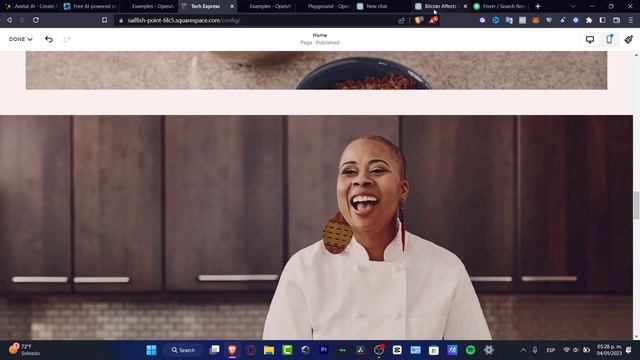Viewport: 640px width, 360px height.
Task: Expand the system tray hidden icons chevron
Action: pos(523,350)
